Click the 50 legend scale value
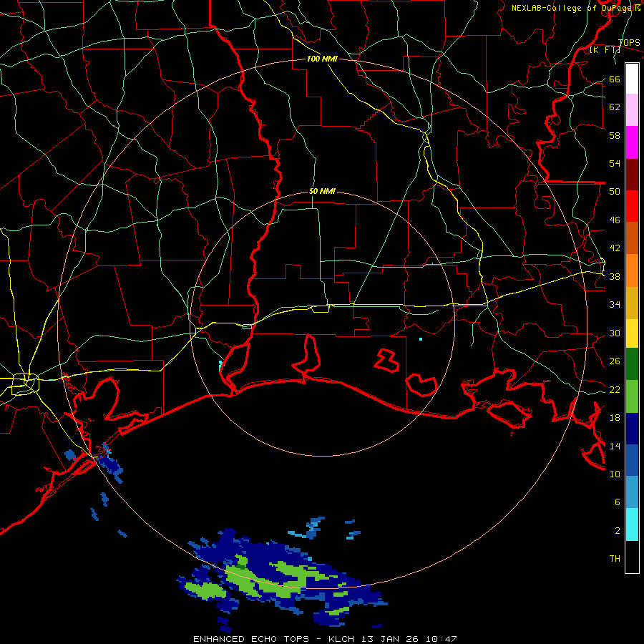The width and height of the screenshot is (644, 644). 615,192
